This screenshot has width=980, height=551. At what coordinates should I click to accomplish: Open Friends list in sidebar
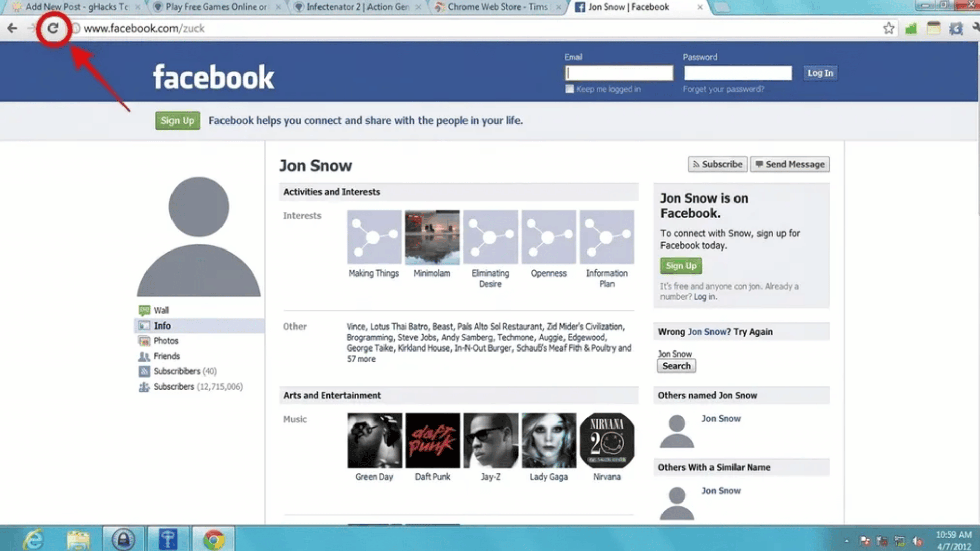(166, 356)
